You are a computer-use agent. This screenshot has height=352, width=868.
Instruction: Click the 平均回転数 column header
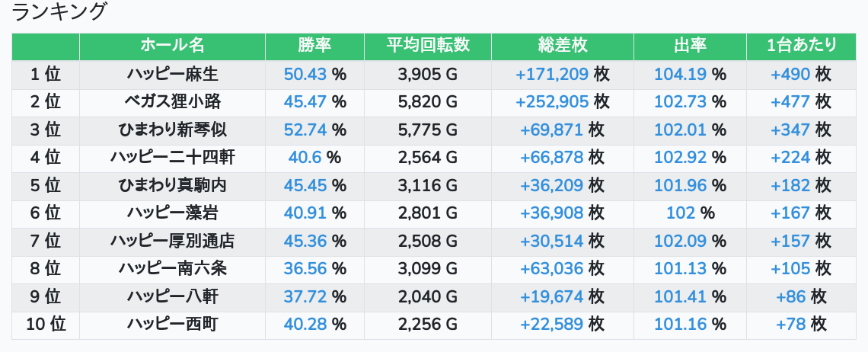[x=427, y=46]
